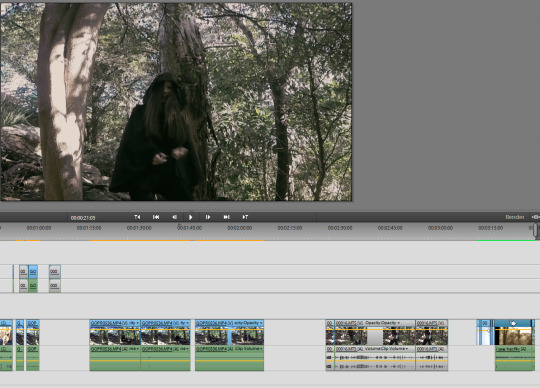The image size is (540, 388).
Task: Click the 00:03:15:00 time ruler mark
Action: tap(491, 228)
